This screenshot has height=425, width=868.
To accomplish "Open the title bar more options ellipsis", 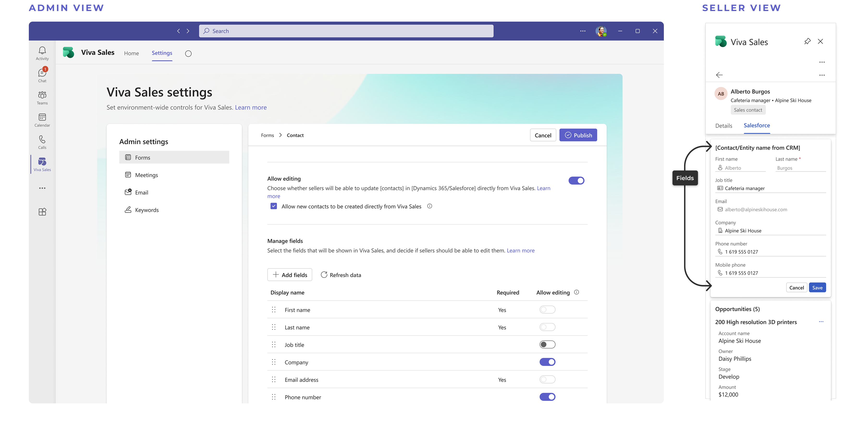I will pyautogui.click(x=583, y=31).
